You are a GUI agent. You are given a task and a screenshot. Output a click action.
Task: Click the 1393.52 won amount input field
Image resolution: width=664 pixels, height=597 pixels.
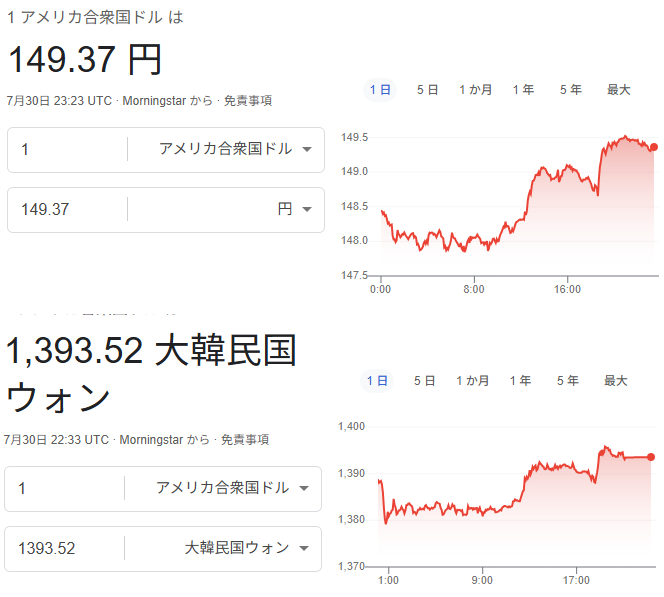[65, 548]
